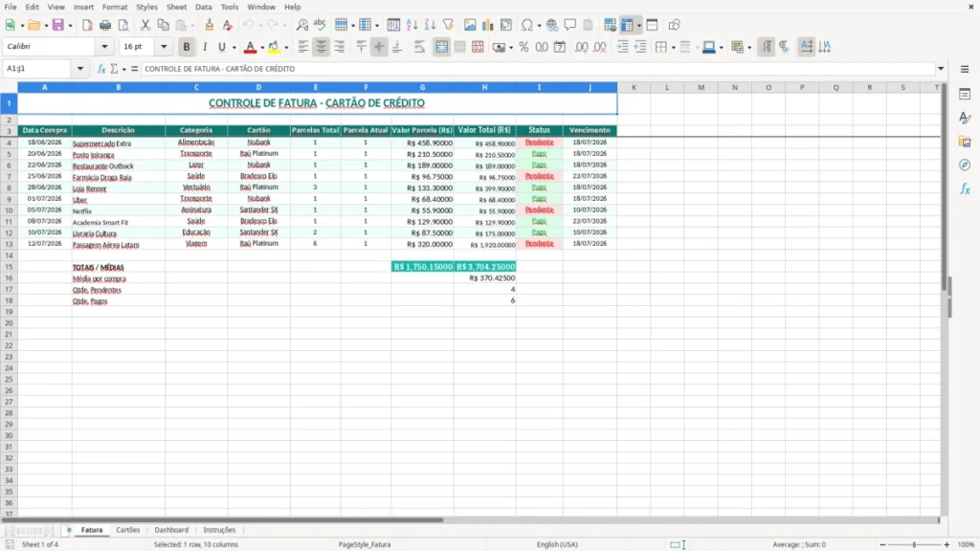Print the spreadsheet
980x551 pixels.
click(x=105, y=25)
